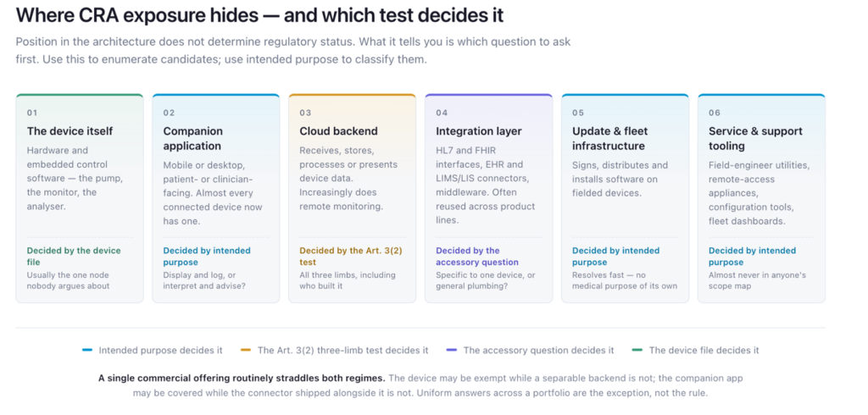The width and height of the screenshot is (868, 415).
Task: Click the green device file legend swatch
Action: (x=637, y=351)
